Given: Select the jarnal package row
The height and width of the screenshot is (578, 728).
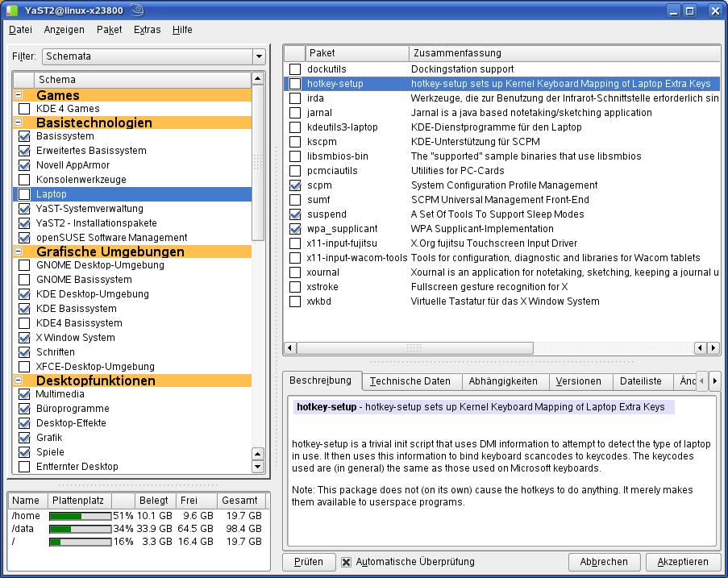Looking at the screenshot, I should pos(501,113).
